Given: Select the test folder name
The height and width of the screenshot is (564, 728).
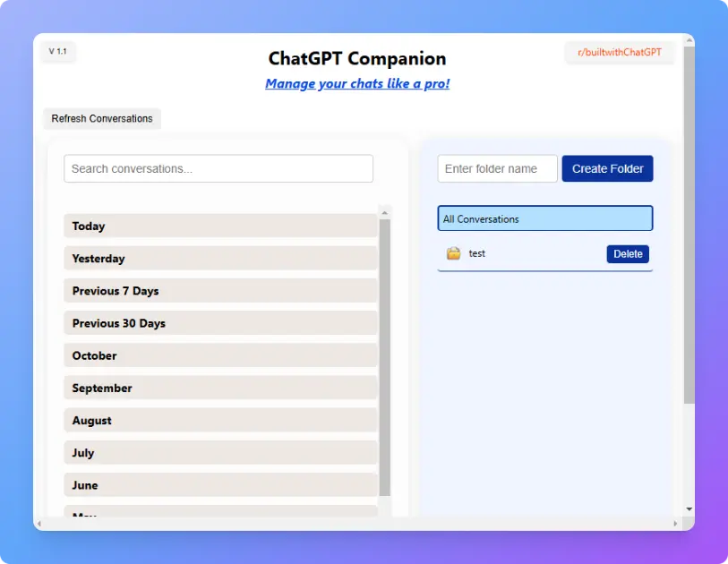Looking at the screenshot, I should click(x=476, y=253).
